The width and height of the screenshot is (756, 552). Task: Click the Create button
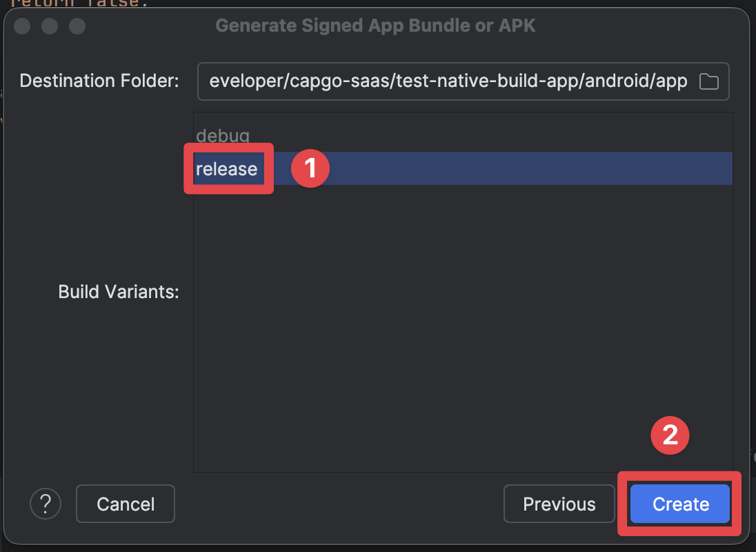point(679,504)
